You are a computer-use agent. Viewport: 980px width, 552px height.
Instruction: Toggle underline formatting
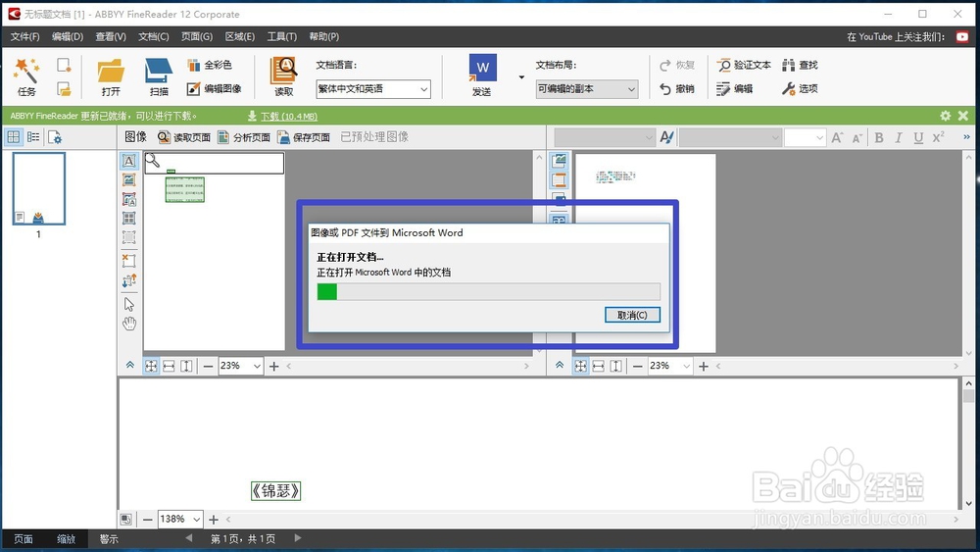(918, 137)
